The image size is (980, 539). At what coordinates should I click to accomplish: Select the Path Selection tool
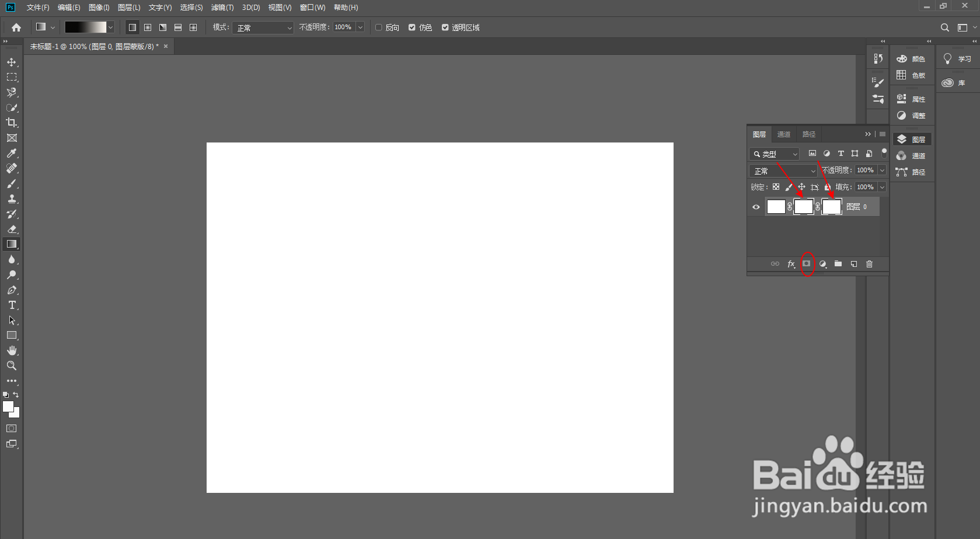12,320
